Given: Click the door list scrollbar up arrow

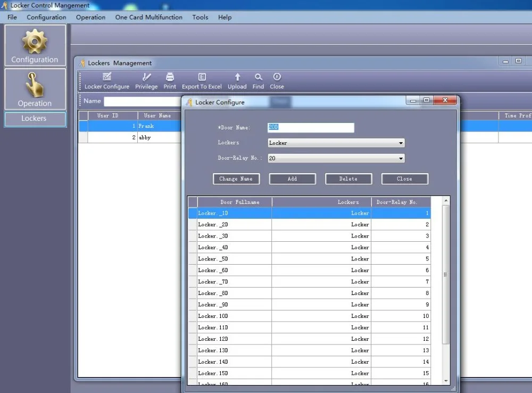Looking at the screenshot, I should click(x=446, y=201).
